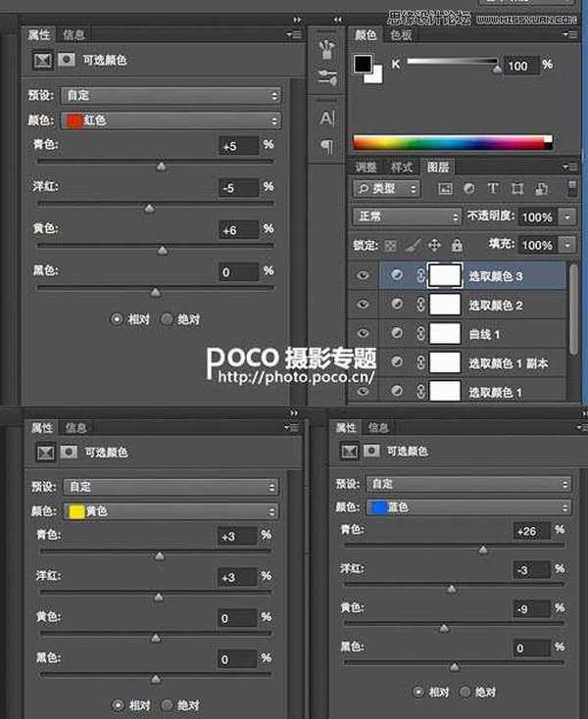This screenshot has height=719, width=588.
Task: Collapse red 属性 panel double-arrow button
Action: [x=297, y=20]
